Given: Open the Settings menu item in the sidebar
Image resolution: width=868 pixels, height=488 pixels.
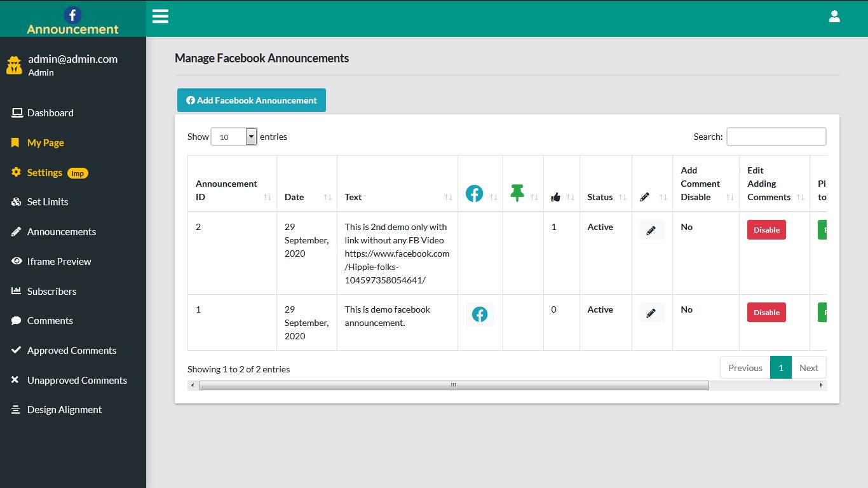Looking at the screenshot, I should (44, 172).
